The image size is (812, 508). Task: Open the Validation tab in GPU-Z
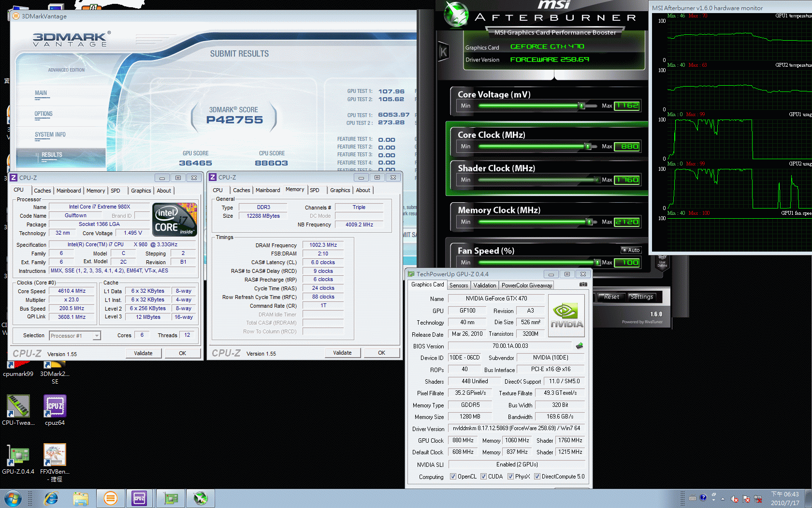coord(485,285)
